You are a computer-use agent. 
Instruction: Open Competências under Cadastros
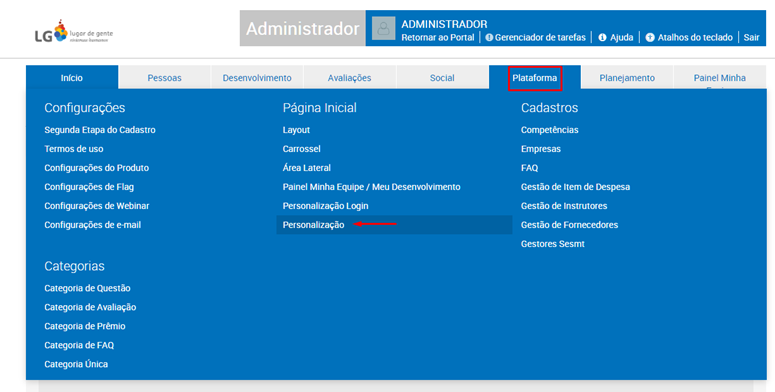pyautogui.click(x=550, y=130)
